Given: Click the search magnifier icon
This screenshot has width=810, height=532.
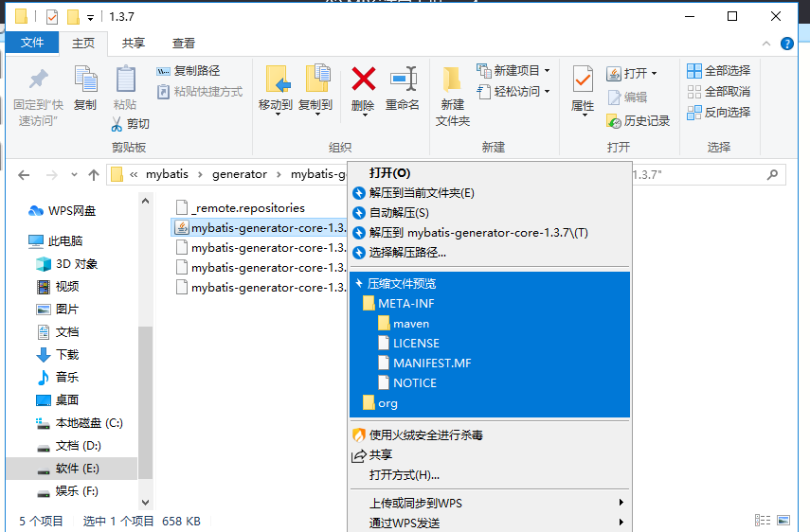Looking at the screenshot, I should [772, 174].
